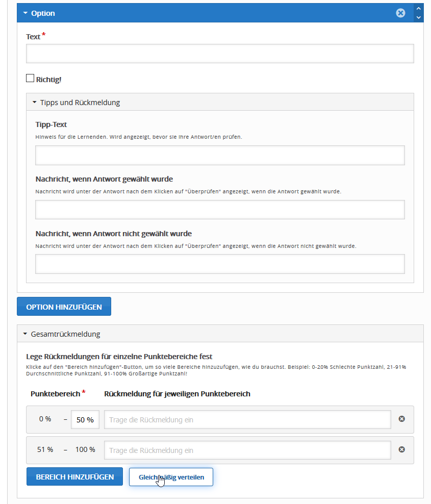The height and width of the screenshot is (504, 431).
Task: Enter feedback for the 0%–50% range
Action: coord(247,420)
